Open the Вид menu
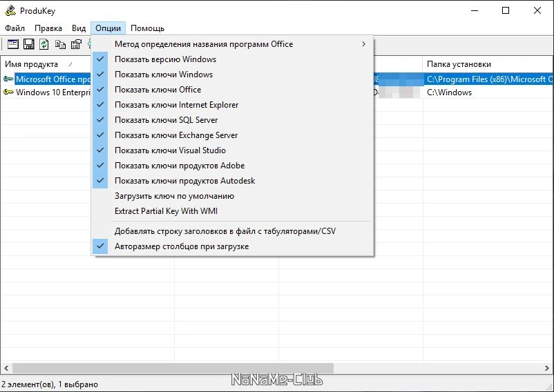Image resolution: width=554 pixels, height=392 pixels. 79,28
